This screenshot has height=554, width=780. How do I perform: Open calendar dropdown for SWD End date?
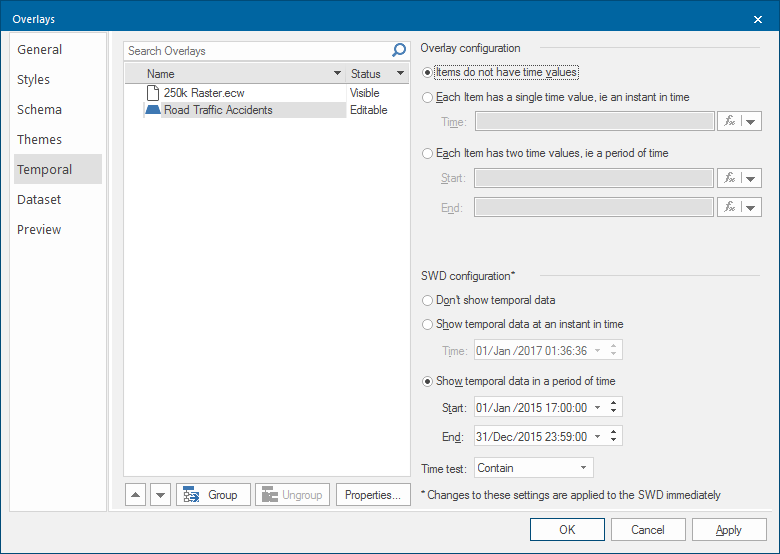point(597,437)
